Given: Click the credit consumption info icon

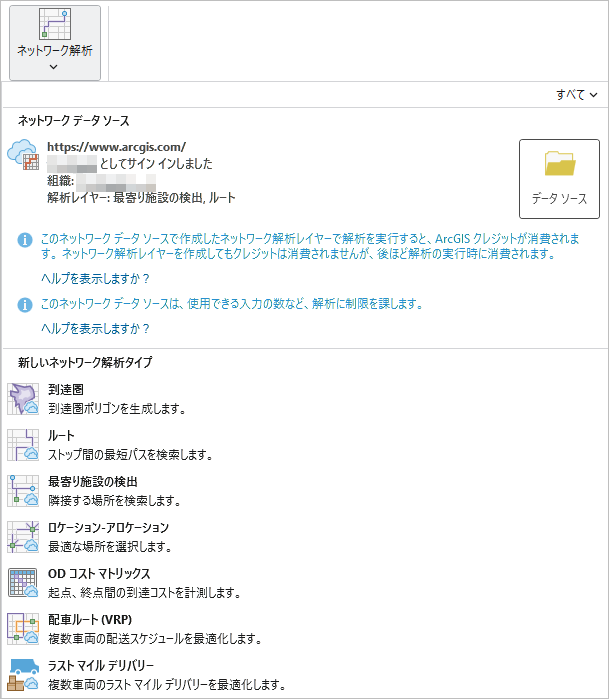Looking at the screenshot, I should (26, 240).
